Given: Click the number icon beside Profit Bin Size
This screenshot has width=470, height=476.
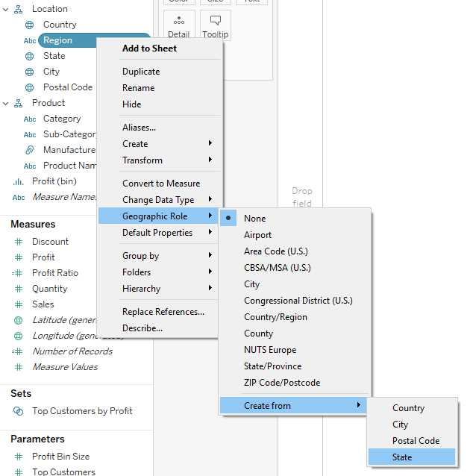Looking at the screenshot, I should (19, 457).
